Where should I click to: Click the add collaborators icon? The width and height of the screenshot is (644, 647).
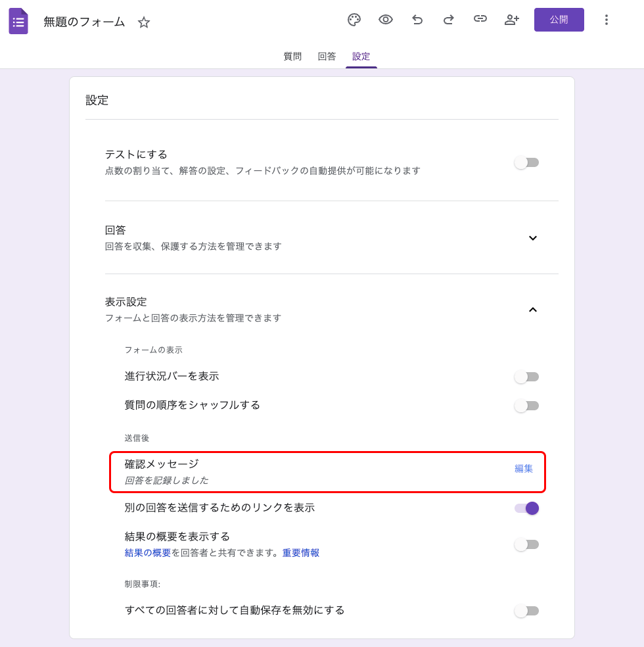pos(512,20)
